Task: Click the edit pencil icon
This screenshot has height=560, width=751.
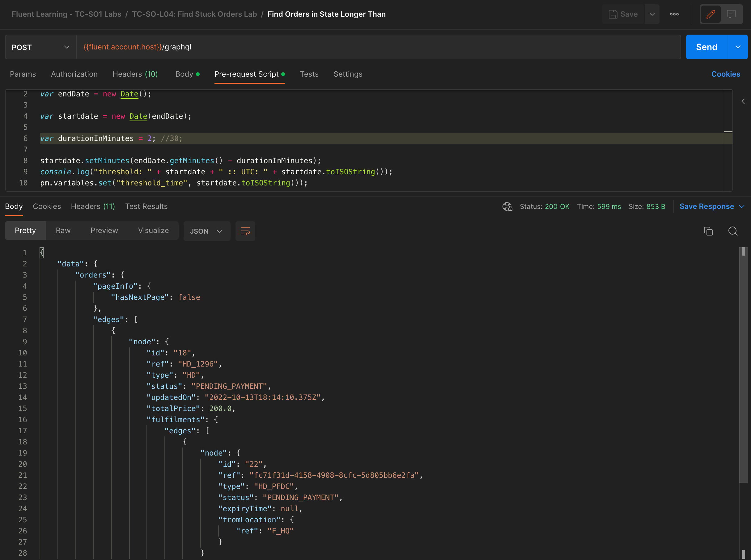Action: (710, 14)
